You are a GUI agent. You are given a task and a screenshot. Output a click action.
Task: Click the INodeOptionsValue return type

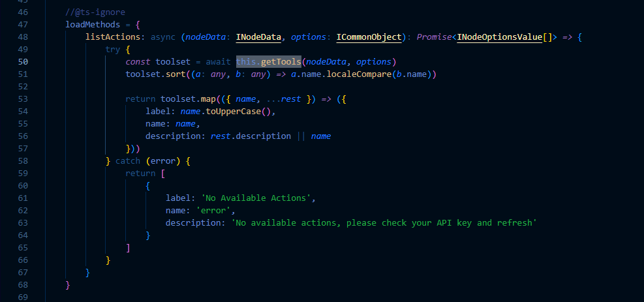[x=500, y=37]
